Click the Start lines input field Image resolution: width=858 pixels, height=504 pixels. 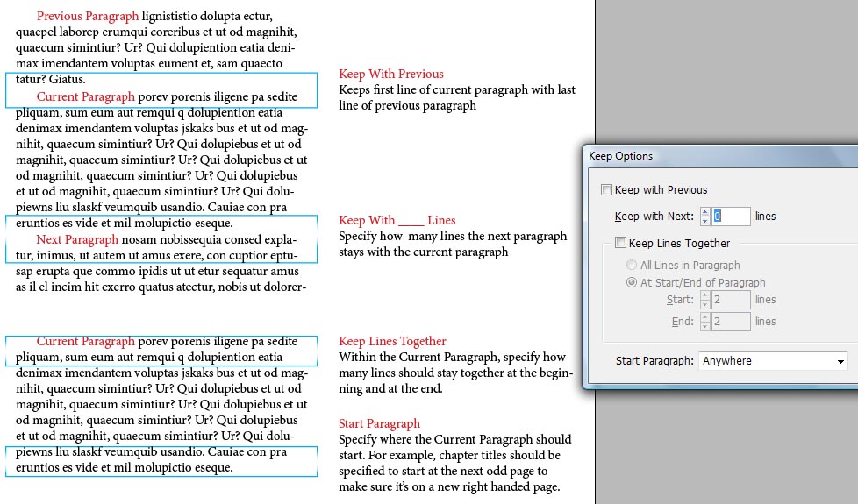click(732, 300)
